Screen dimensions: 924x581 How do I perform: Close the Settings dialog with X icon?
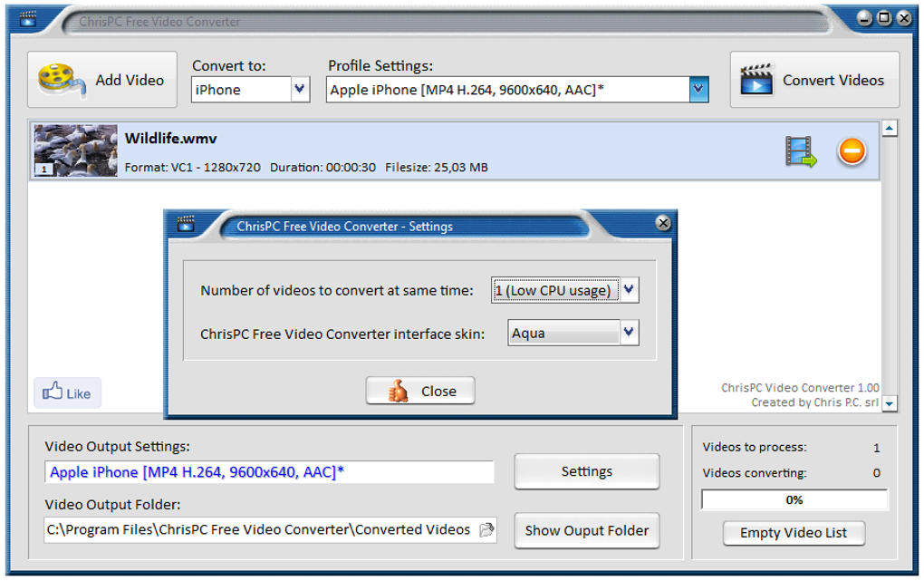click(x=663, y=223)
